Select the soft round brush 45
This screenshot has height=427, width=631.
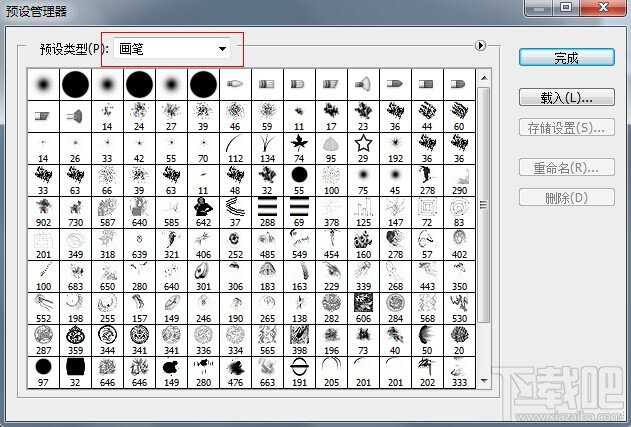tap(396, 180)
